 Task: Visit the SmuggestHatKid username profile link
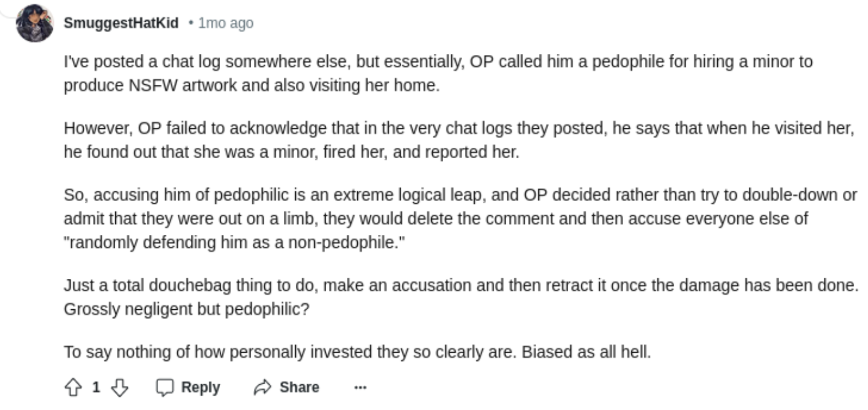121,23
